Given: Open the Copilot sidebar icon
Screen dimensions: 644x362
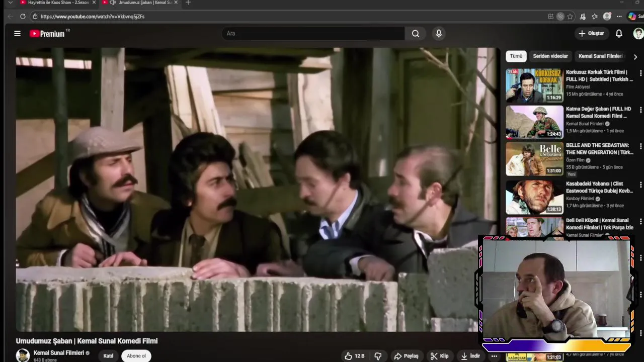Looking at the screenshot, I should click(x=632, y=17).
